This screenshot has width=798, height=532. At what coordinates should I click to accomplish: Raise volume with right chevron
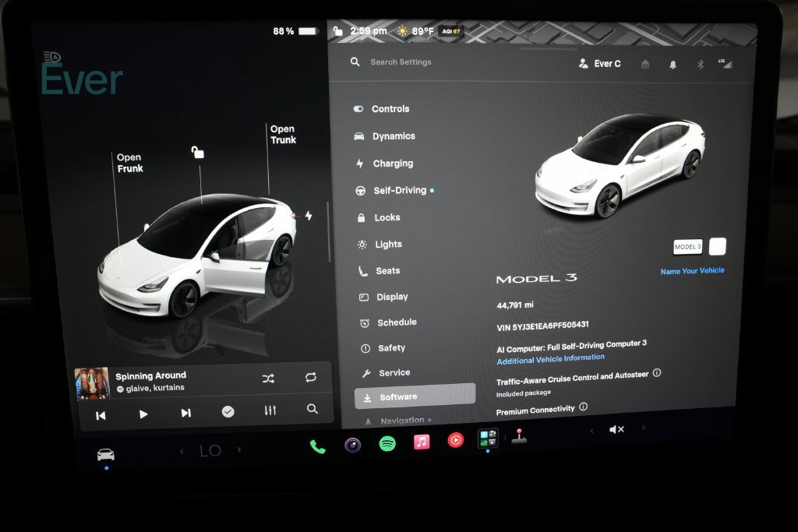point(643,428)
